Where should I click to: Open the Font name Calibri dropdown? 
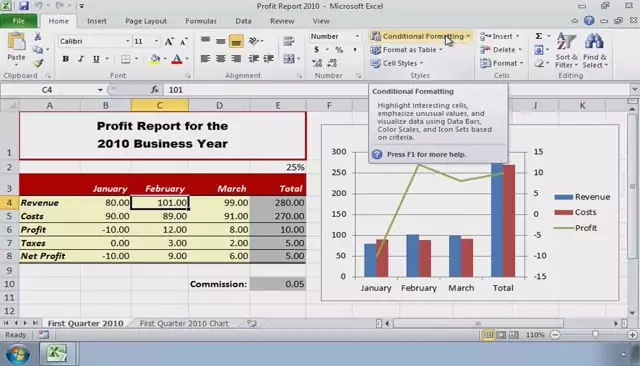click(x=127, y=41)
